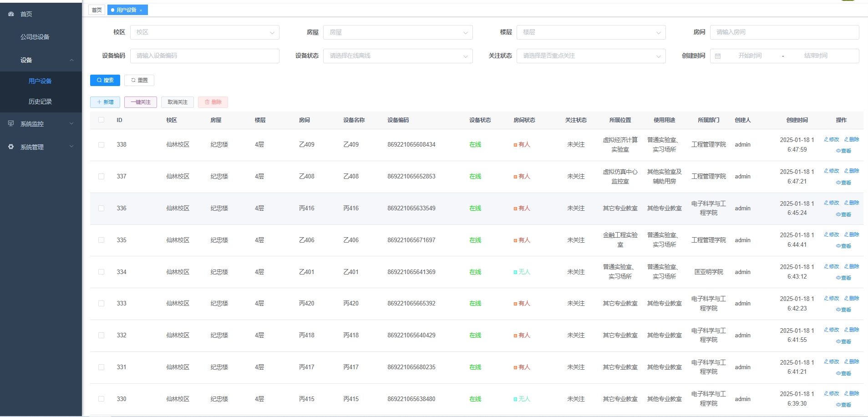This screenshot has height=417, width=868.
Task: Click the 结束时间 end date field
Action: [816, 56]
